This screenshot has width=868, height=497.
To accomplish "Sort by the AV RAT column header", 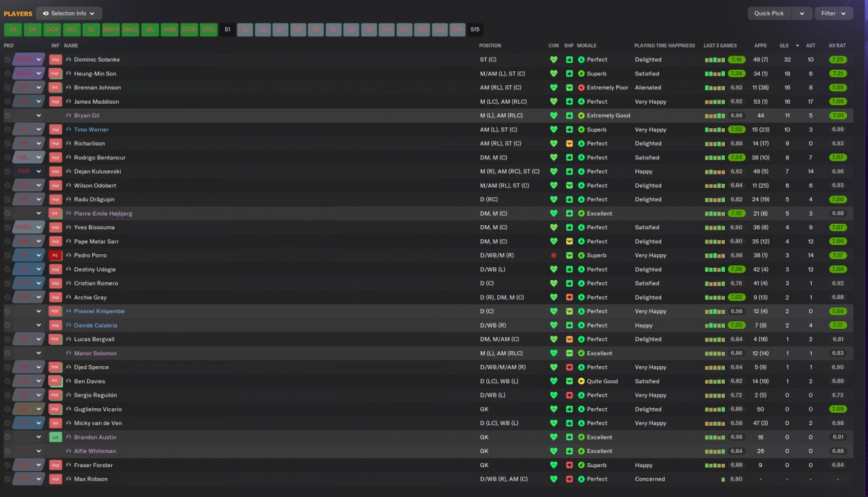I will pos(837,45).
